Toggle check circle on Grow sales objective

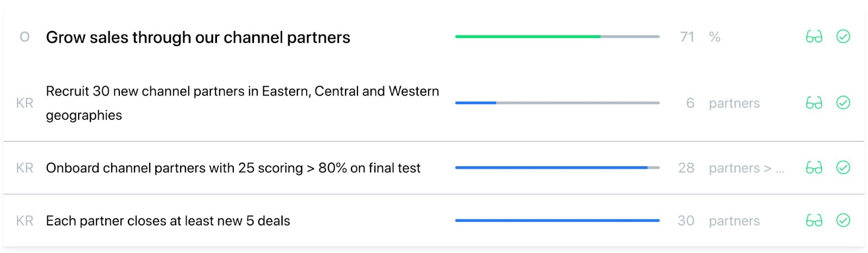pos(843,37)
